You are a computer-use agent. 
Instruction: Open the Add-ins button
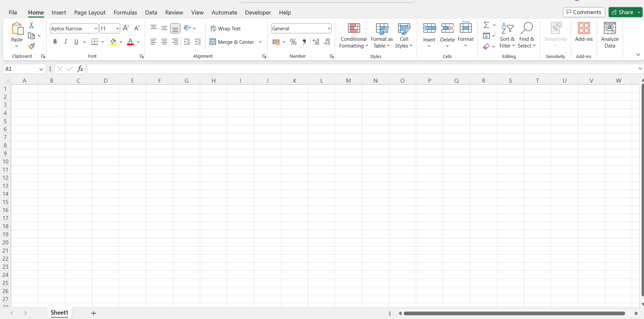coord(584,32)
